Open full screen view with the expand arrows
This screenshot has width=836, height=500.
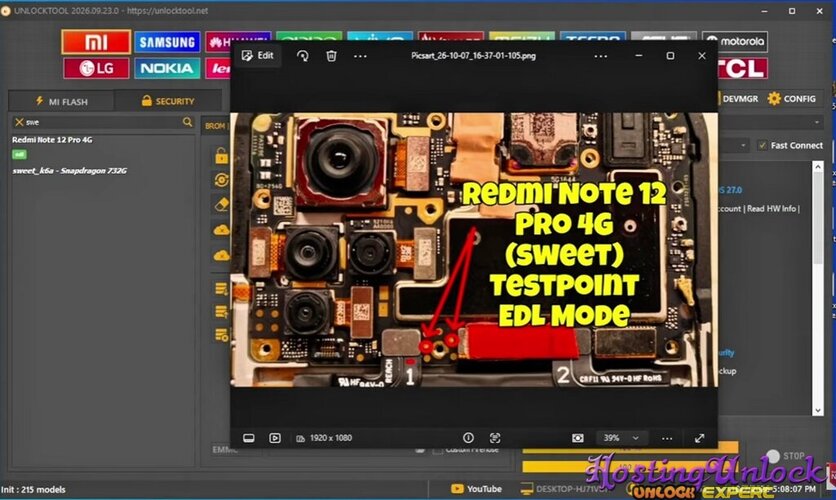700,438
